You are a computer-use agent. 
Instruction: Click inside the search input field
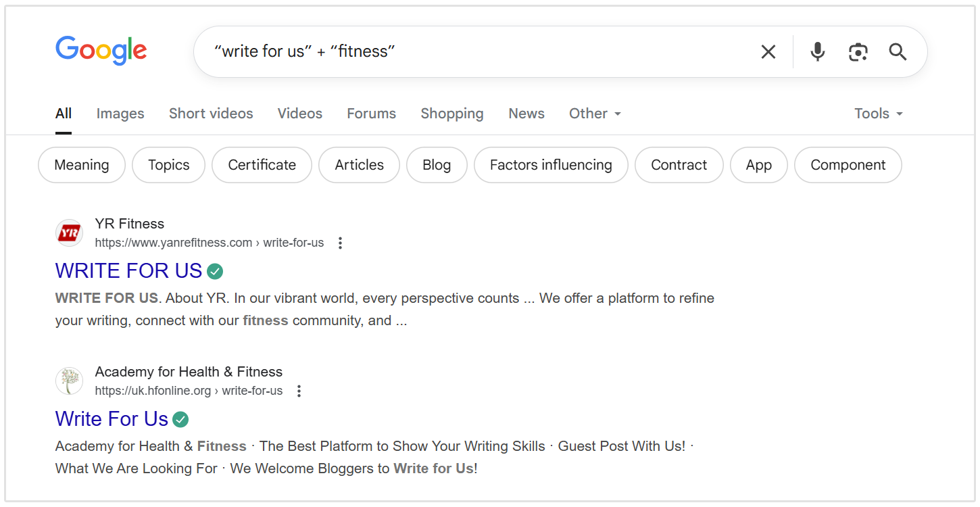point(473,51)
